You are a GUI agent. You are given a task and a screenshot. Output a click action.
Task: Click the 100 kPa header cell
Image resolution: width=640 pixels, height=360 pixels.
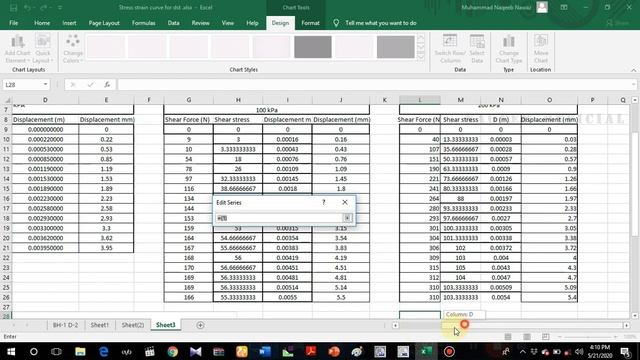click(267, 110)
